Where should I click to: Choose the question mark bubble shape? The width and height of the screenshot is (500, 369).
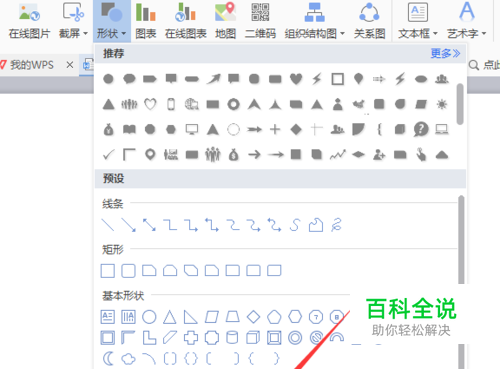[421, 129]
